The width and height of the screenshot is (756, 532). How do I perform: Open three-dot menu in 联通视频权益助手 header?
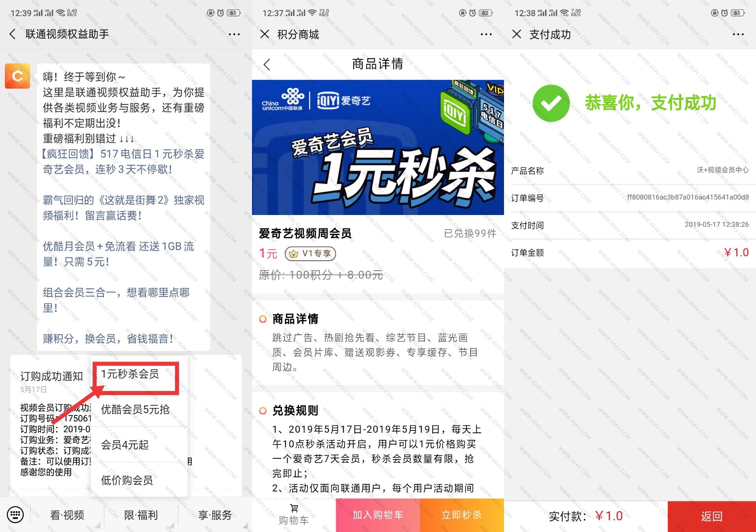coord(234,34)
